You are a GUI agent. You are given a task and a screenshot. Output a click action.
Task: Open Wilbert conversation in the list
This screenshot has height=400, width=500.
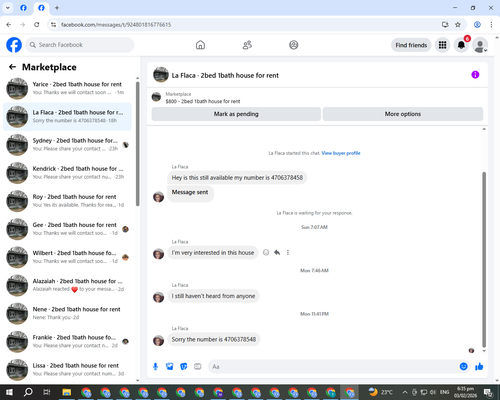[x=67, y=257]
